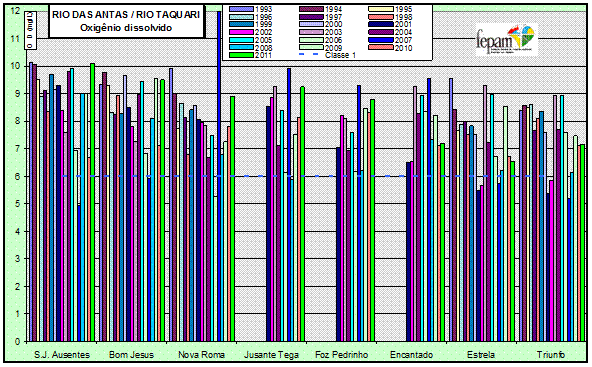Click the '2000' legend label
This screenshot has height=367, width=592.
tap(333, 25)
